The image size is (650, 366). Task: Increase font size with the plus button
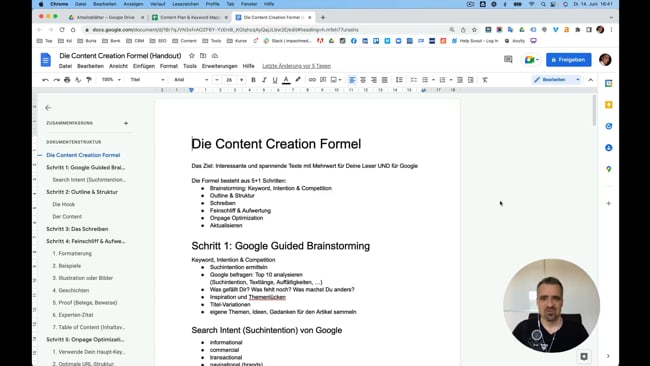[242, 80]
